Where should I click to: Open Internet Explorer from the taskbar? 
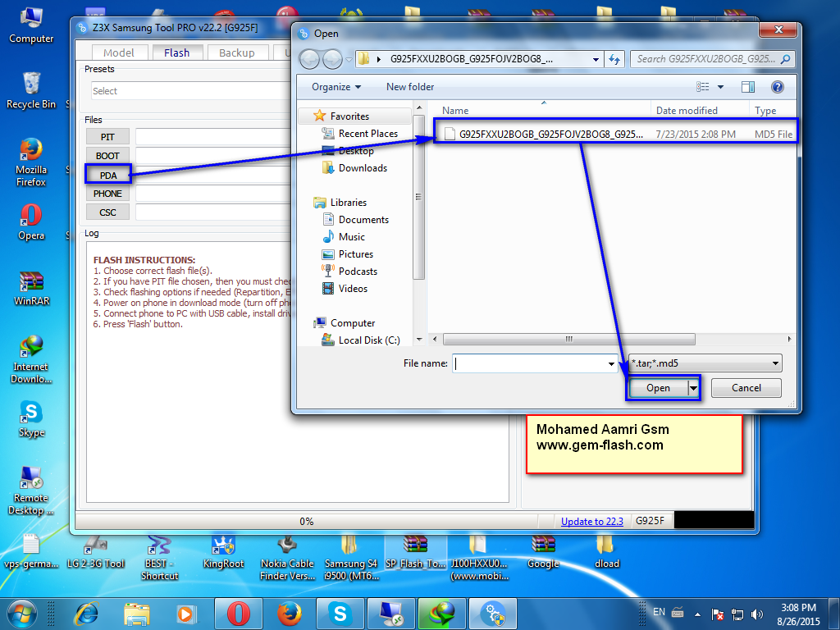[x=86, y=614]
